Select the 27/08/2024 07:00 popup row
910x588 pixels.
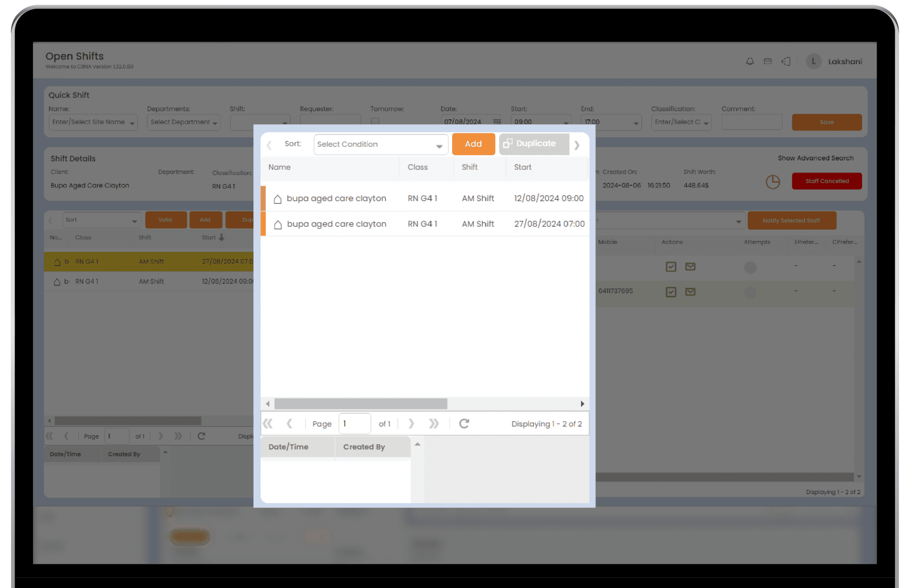[x=425, y=224]
